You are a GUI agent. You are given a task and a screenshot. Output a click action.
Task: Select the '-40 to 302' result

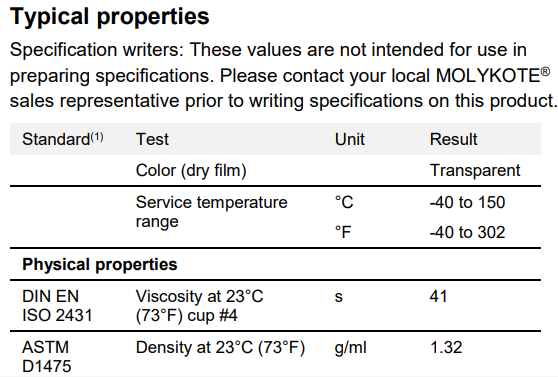pos(467,232)
